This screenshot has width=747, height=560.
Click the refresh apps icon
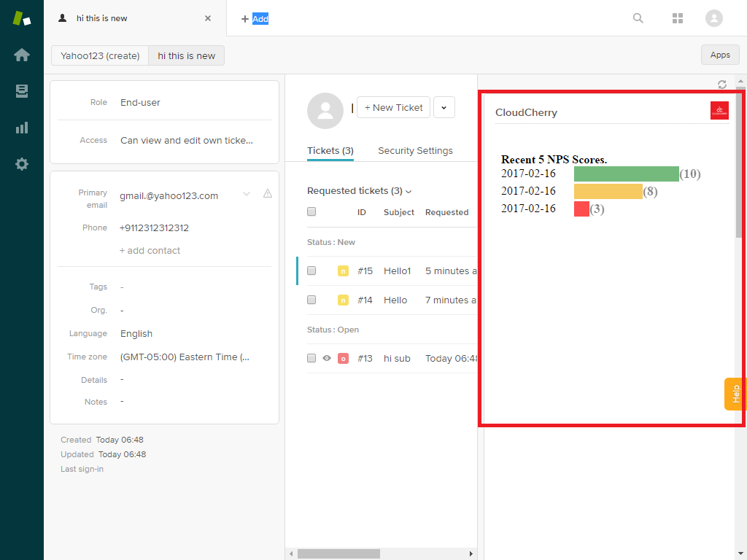(722, 85)
